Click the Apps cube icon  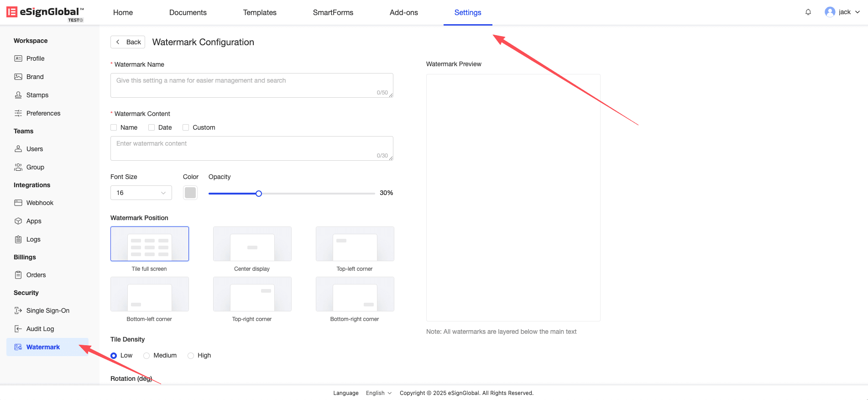tap(18, 221)
